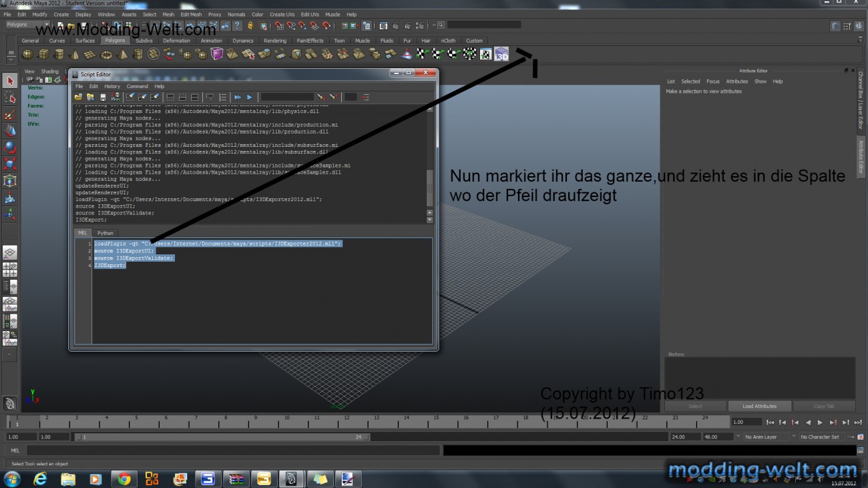868x488 pixels.
Task: Select the Dynamics shelf tab
Action: 243,41
